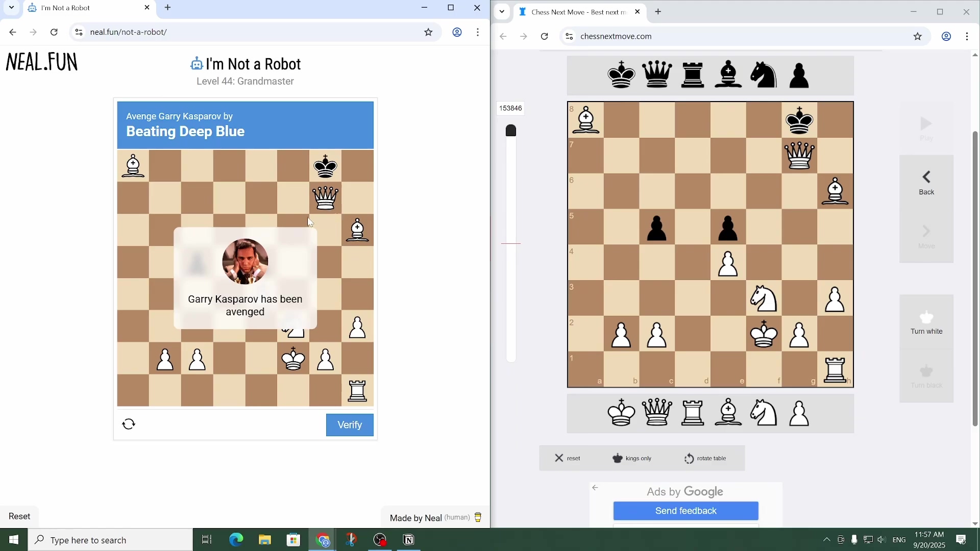Viewport: 980px width, 551px height.
Task: Open Chrome menu in the chessnextmove window
Action: [x=968, y=36]
